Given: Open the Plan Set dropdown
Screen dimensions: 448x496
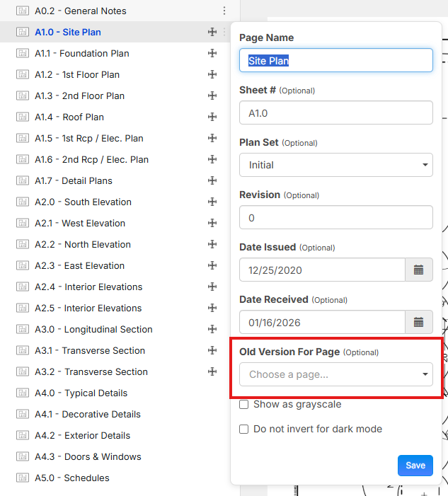Looking at the screenshot, I should [336, 165].
